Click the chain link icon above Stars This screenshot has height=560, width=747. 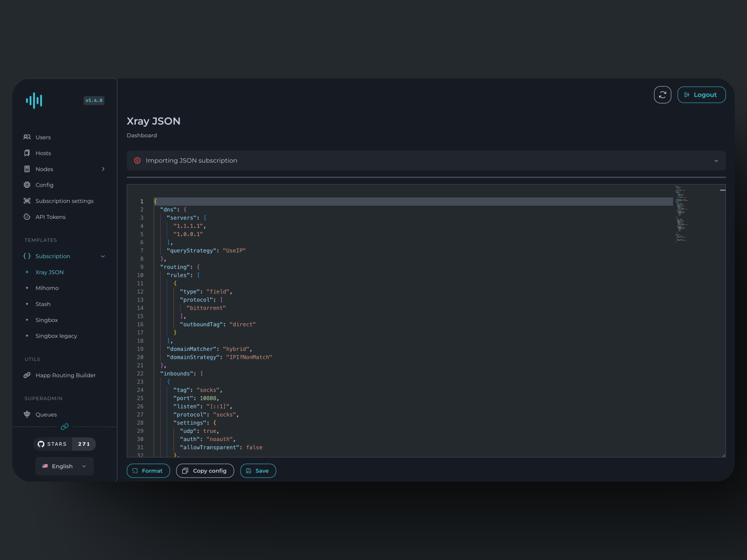(x=65, y=427)
